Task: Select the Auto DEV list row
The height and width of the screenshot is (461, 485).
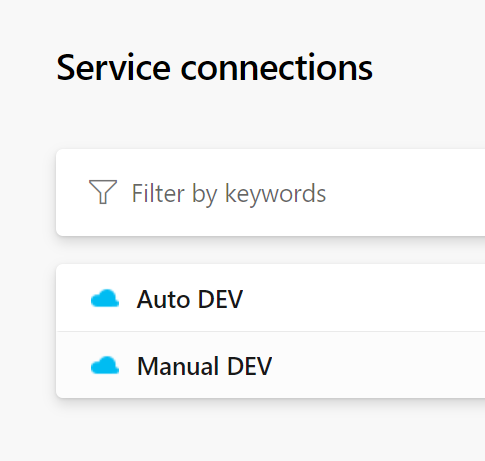Action: click(x=270, y=298)
